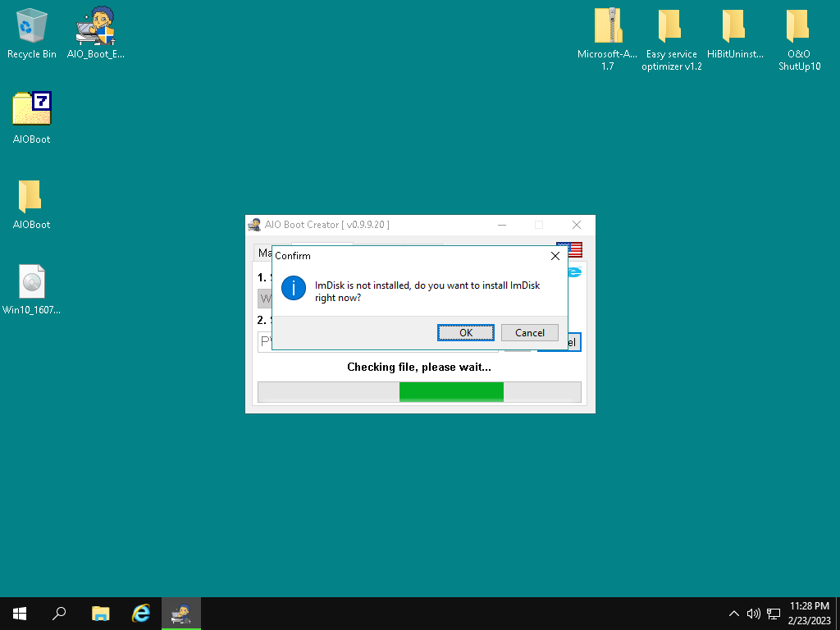Show hidden system tray icons

(x=733, y=614)
